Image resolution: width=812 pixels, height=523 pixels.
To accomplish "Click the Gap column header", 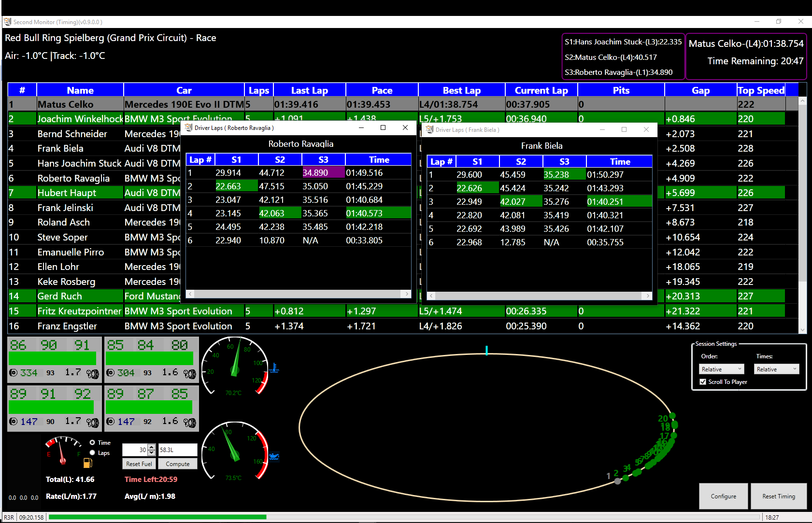I will [701, 90].
